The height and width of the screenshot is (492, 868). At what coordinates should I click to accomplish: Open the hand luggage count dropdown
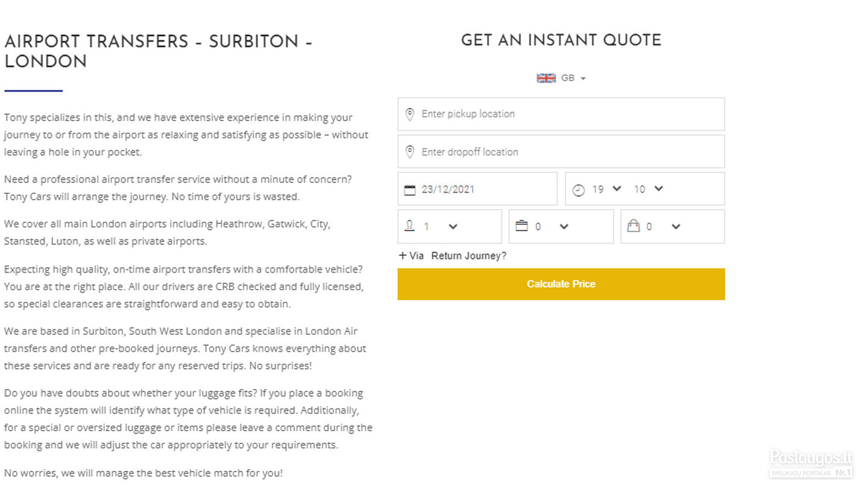(663, 226)
